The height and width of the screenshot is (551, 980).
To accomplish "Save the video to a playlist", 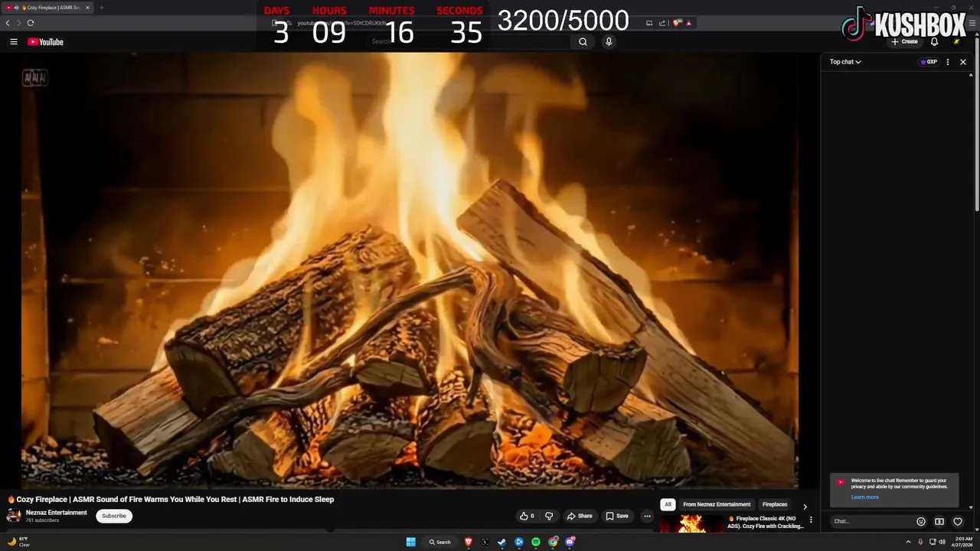I will (x=617, y=516).
